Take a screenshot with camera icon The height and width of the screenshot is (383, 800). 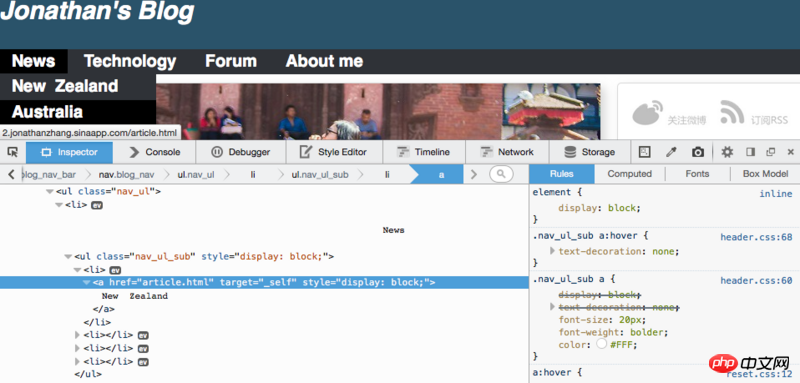coord(697,152)
